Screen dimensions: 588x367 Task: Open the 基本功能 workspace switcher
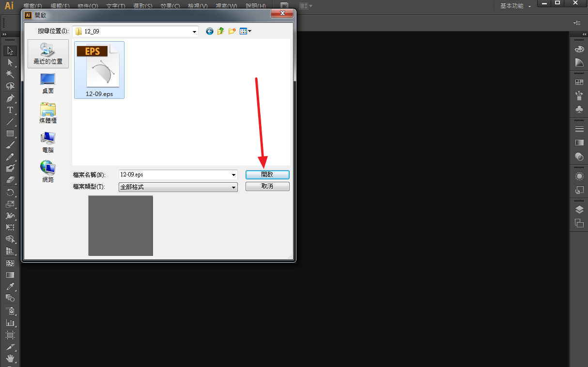pos(515,6)
